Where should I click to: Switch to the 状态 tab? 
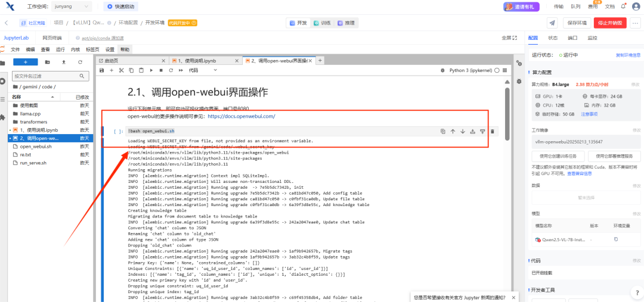click(x=553, y=38)
